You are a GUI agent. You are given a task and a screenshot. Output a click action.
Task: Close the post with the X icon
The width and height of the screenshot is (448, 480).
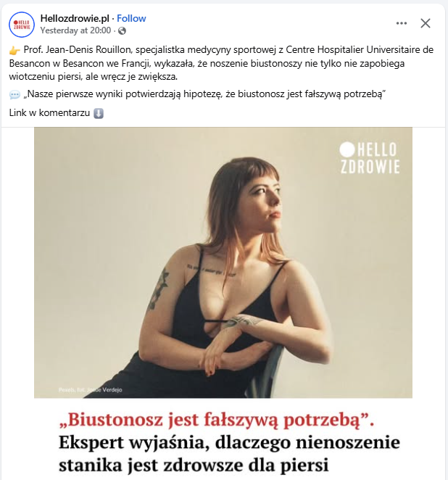click(426, 23)
